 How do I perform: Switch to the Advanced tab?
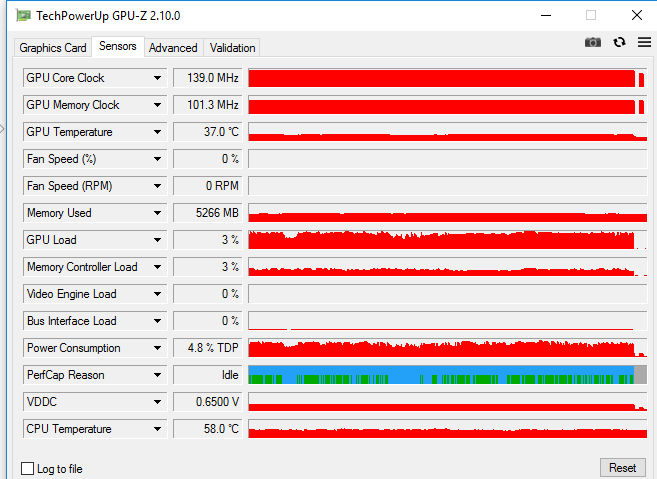[173, 48]
